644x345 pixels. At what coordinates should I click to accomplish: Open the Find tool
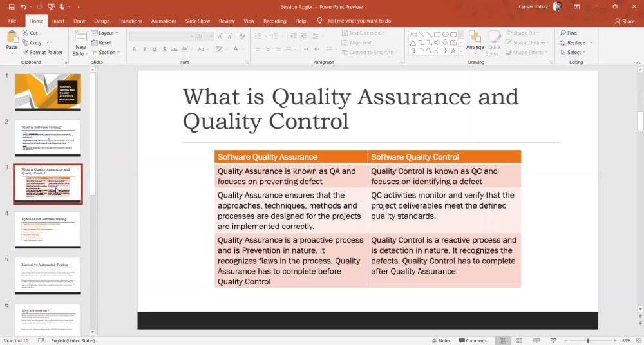[568, 33]
